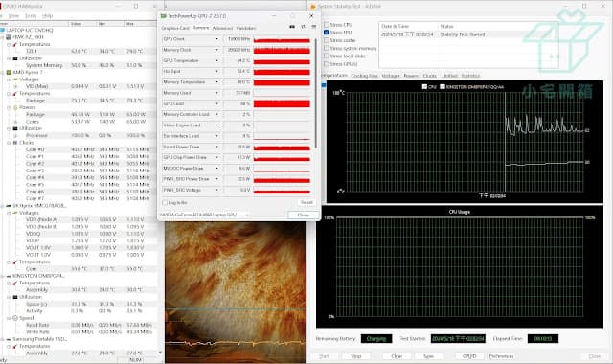Click the Samsung Portable SSD drive icon
Image resolution: width=613 pixels, height=364 pixels.
click(9, 339)
